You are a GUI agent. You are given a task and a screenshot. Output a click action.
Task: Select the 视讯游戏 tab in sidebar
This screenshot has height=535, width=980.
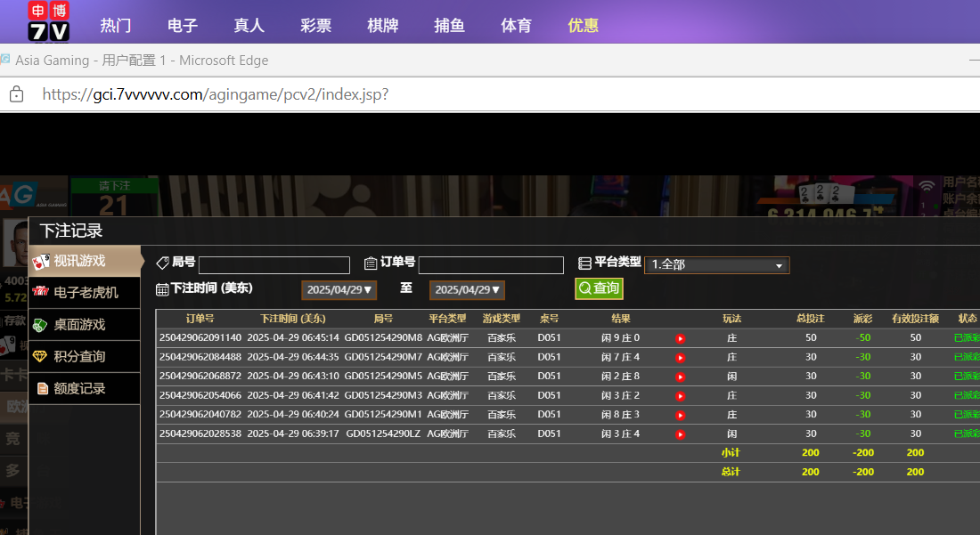coord(86,261)
